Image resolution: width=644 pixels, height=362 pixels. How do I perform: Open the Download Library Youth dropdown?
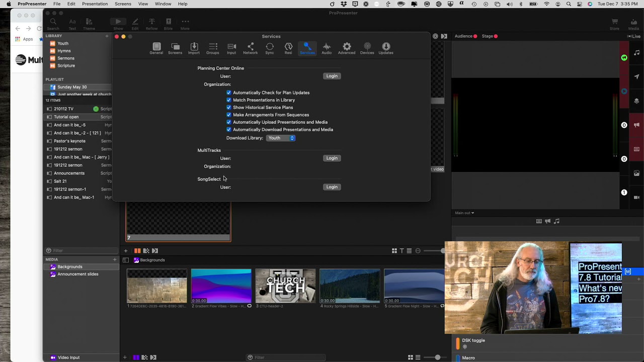[x=281, y=138]
